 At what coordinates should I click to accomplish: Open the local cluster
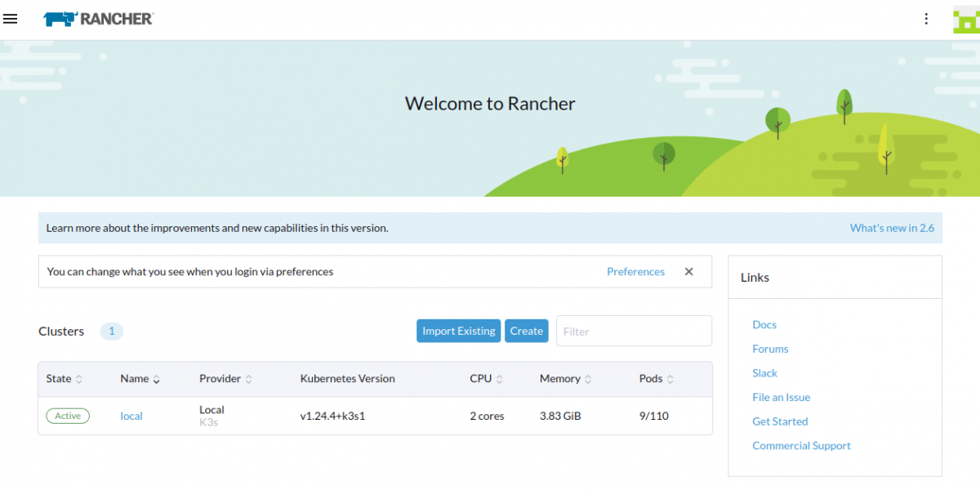pos(131,416)
